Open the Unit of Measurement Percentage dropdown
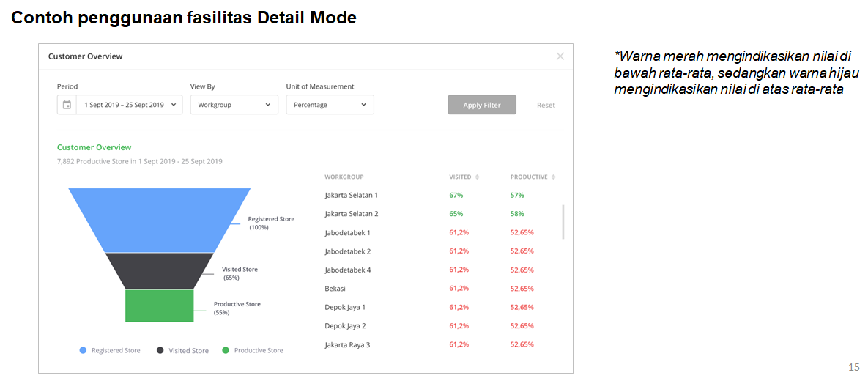The height and width of the screenshot is (381, 868). (330, 105)
